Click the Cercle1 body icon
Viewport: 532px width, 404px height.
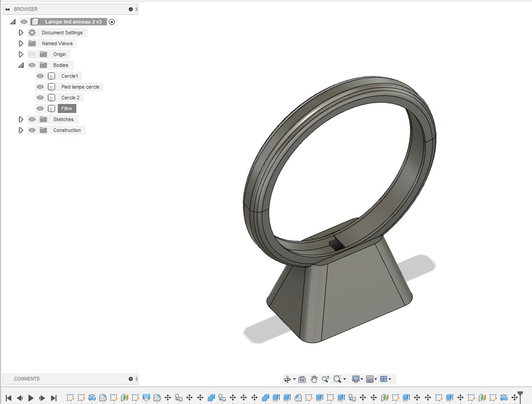(51, 76)
